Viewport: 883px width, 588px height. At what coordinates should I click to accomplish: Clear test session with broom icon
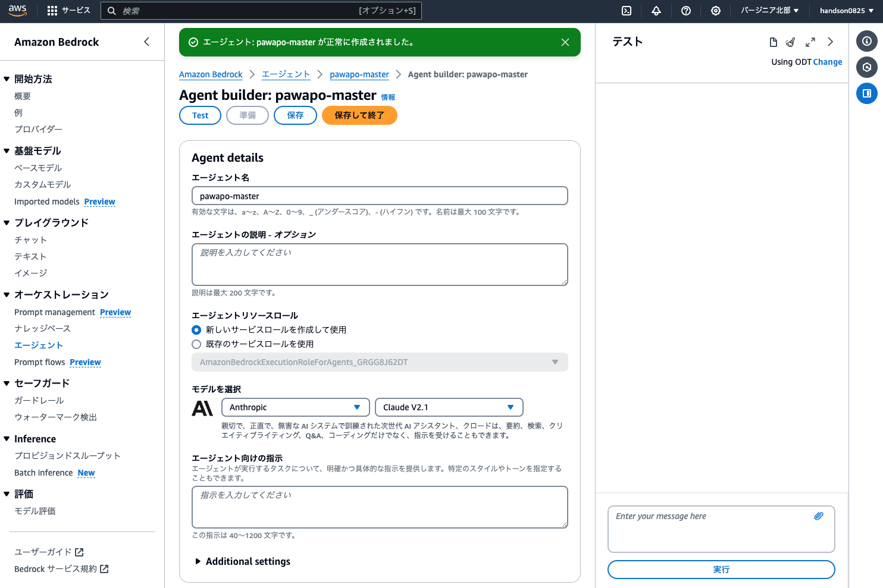790,42
